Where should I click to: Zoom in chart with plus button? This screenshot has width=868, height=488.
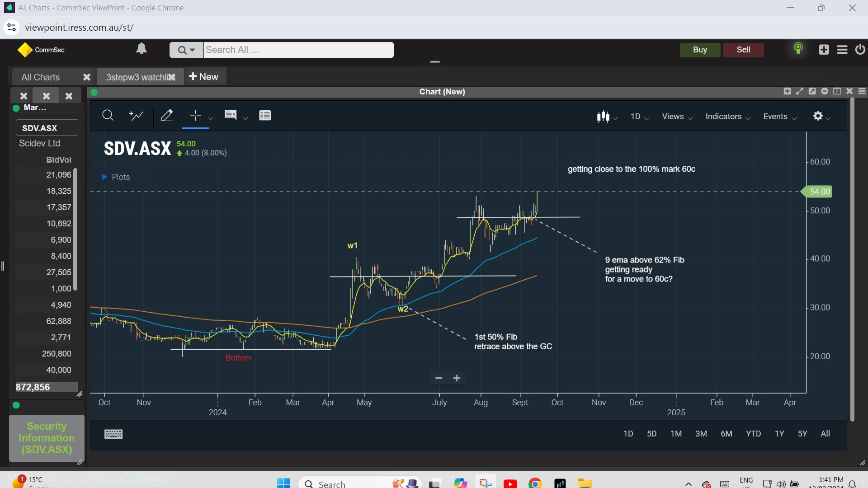click(x=457, y=378)
